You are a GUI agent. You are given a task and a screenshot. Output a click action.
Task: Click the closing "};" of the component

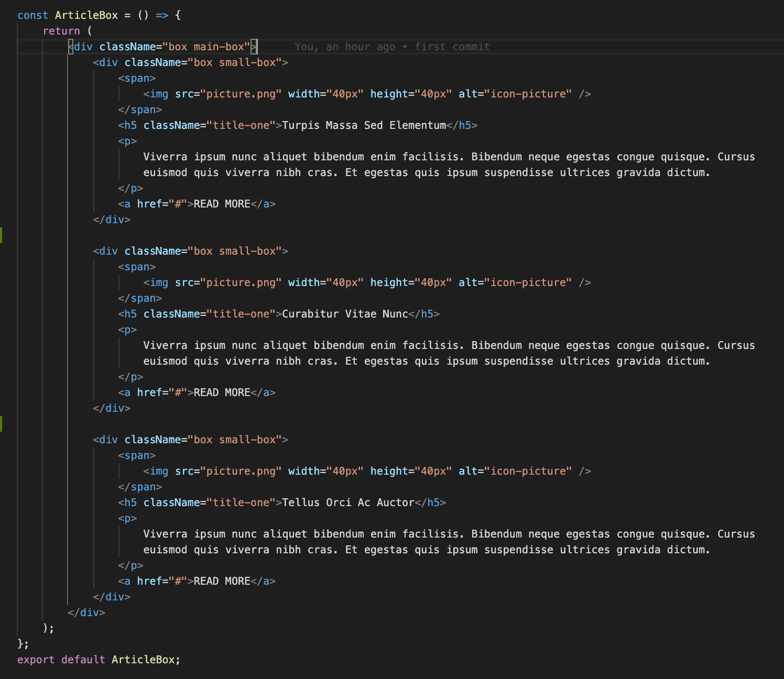pyautogui.click(x=23, y=644)
